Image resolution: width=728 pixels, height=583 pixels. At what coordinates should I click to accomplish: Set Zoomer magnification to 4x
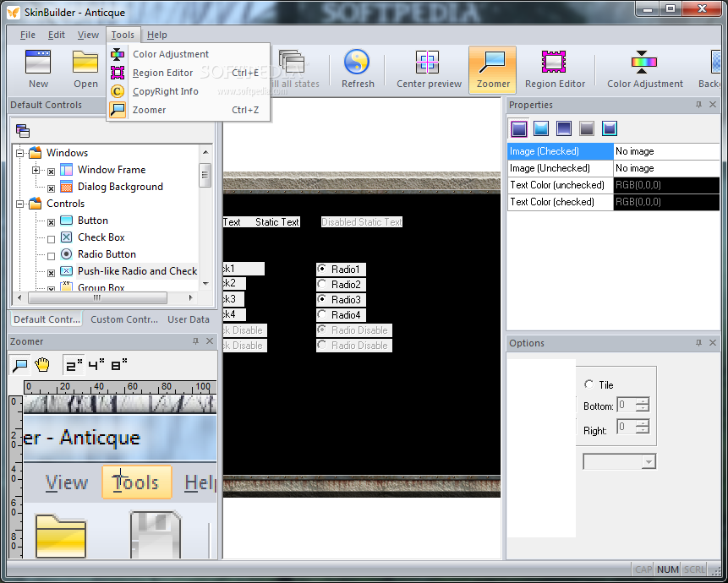(96, 366)
